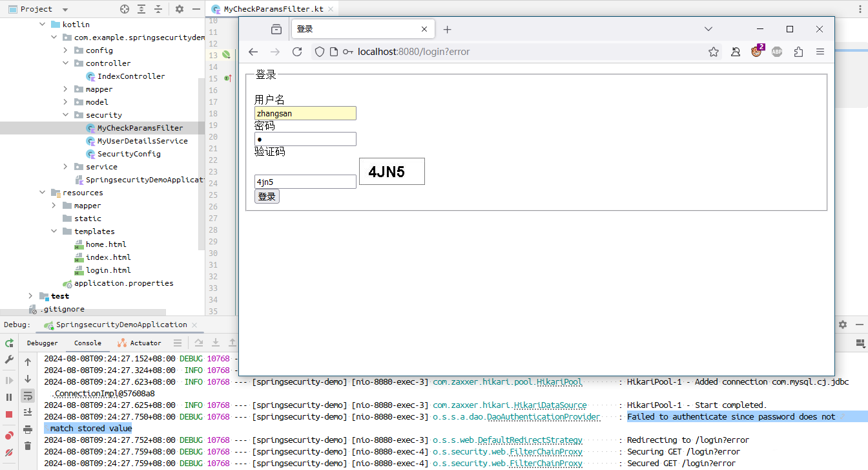Click shield tracking protection icon
Viewport: 868px width, 470px height.
(320, 52)
